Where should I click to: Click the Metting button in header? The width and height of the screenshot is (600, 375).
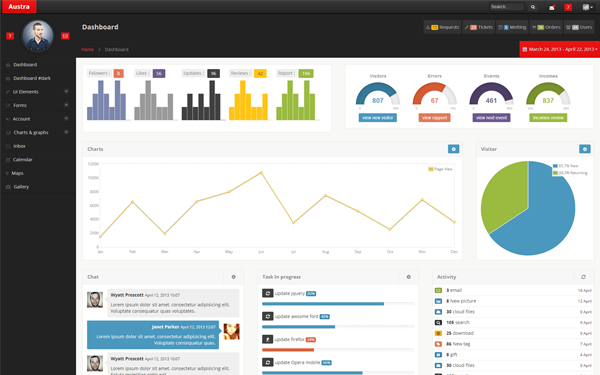(512, 27)
